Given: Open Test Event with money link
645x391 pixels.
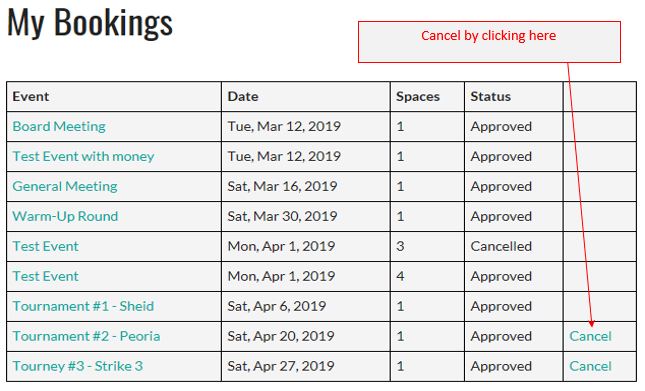Looking at the screenshot, I should 83,156.
